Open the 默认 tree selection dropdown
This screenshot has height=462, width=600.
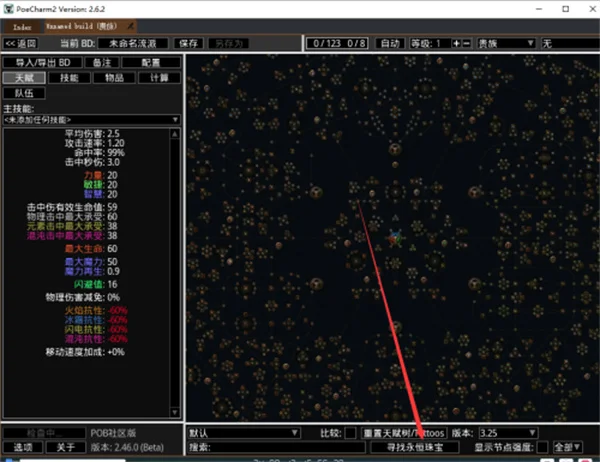243,433
